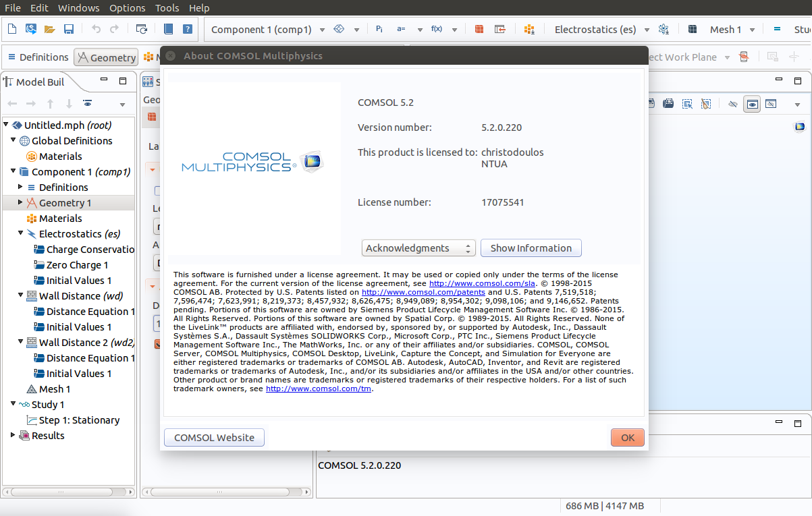
Task: Click the Add Physics atom icon
Action: tap(664, 29)
